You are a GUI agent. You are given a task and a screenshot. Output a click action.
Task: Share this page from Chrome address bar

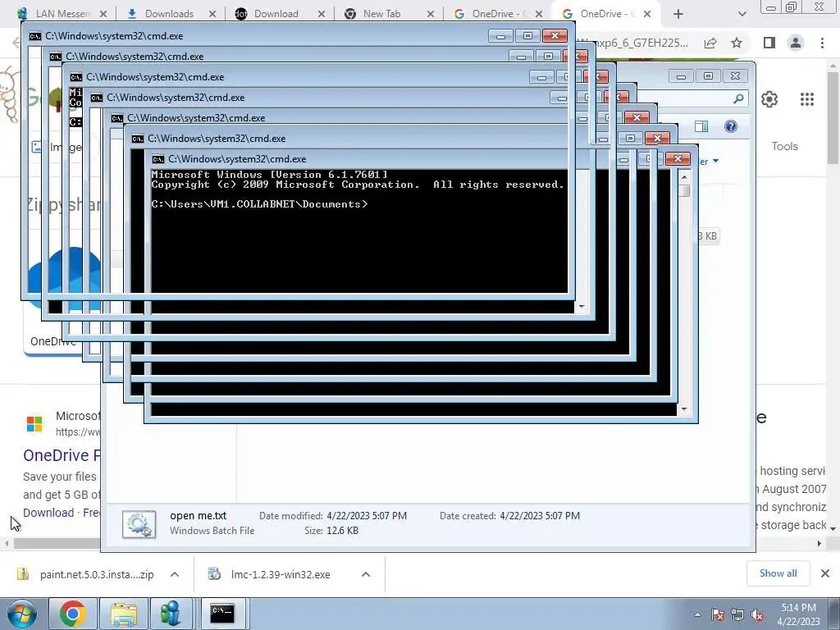click(x=710, y=43)
